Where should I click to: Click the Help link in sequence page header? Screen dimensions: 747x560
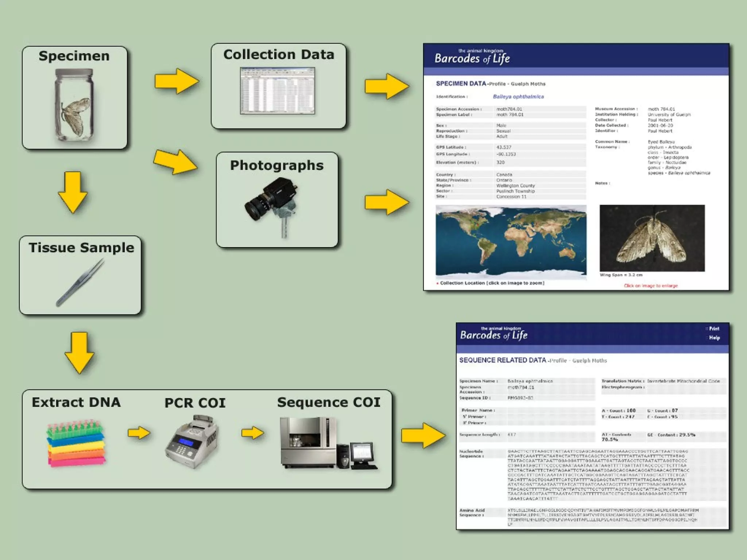714,338
